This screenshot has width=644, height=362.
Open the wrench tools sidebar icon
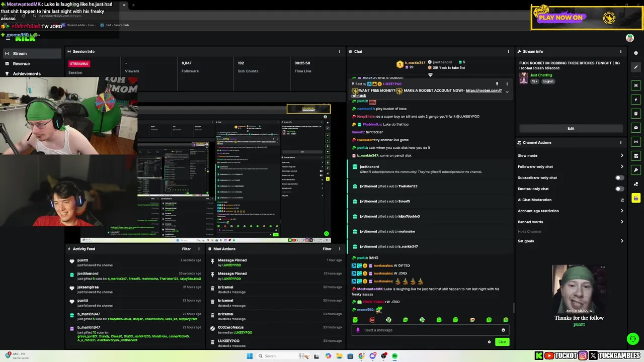click(636, 170)
